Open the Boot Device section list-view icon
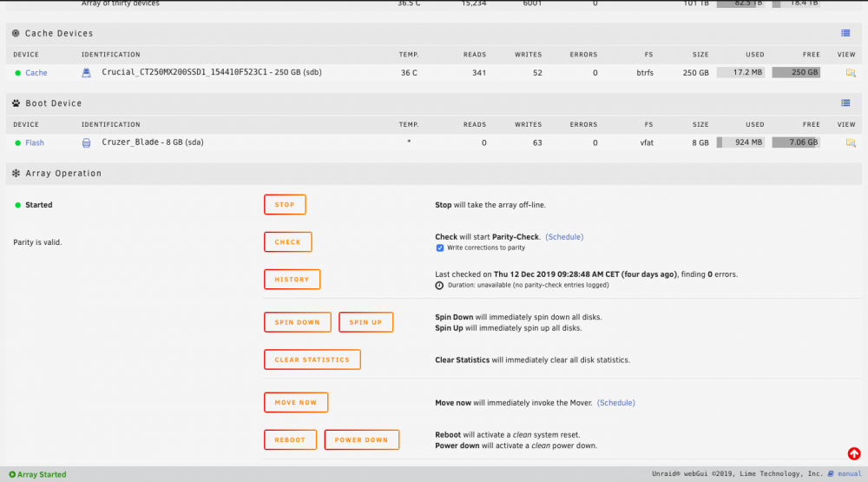 pos(845,103)
